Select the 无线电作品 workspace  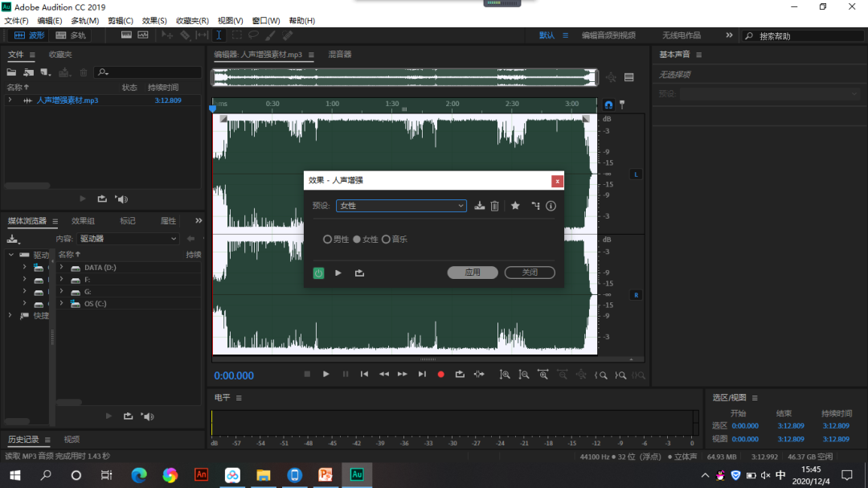(682, 35)
